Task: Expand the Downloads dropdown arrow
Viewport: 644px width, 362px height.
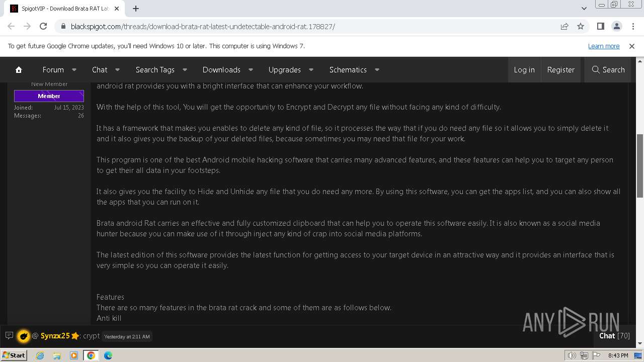Action: point(251,70)
